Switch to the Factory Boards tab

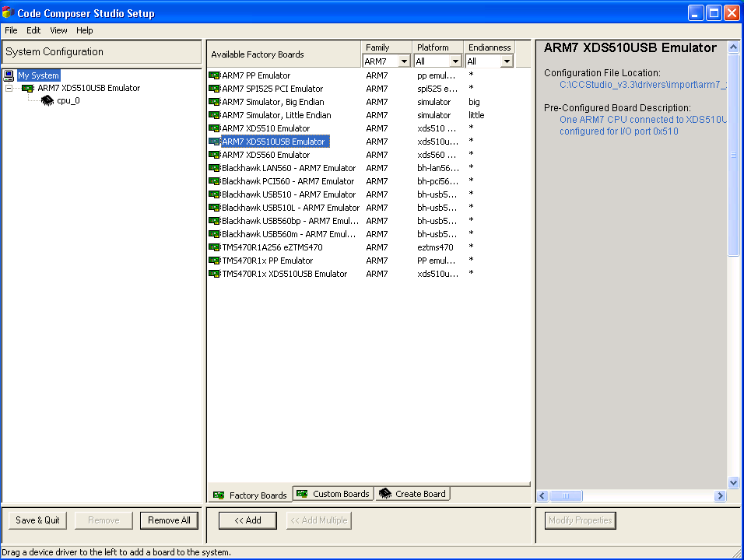coord(250,495)
